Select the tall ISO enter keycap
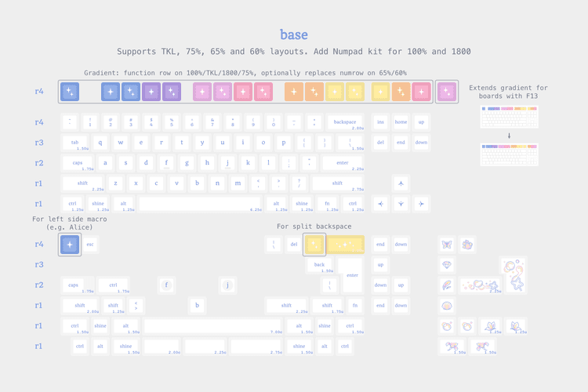Viewport: 588px width, 392px height. click(x=352, y=275)
